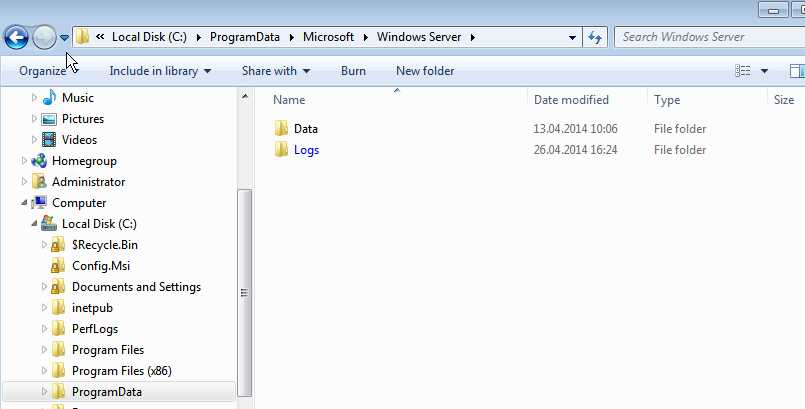
Task: Toggle the preview pane button
Action: 797,71
